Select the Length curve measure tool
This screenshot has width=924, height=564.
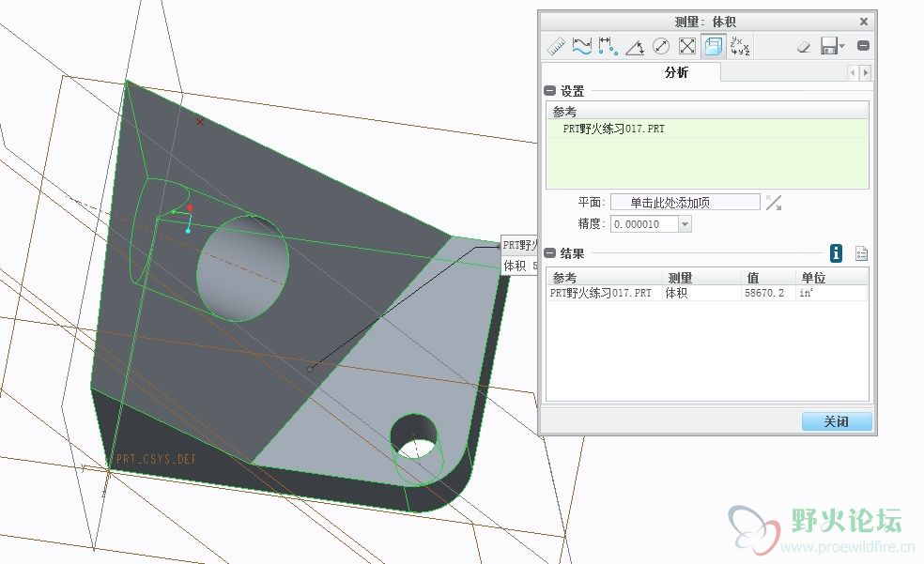click(581, 46)
